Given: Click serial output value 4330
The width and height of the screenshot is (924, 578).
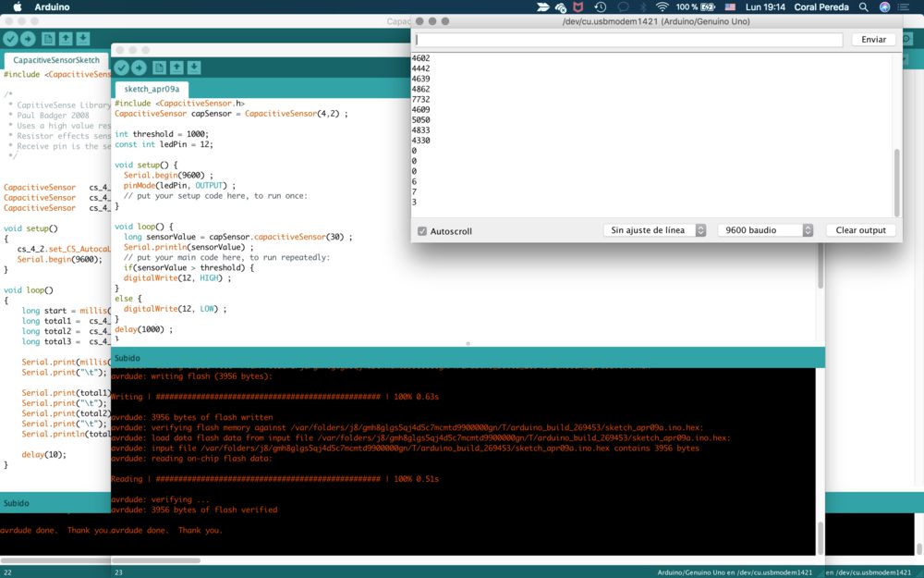Looking at the screenshot, I should click(420, 141).
